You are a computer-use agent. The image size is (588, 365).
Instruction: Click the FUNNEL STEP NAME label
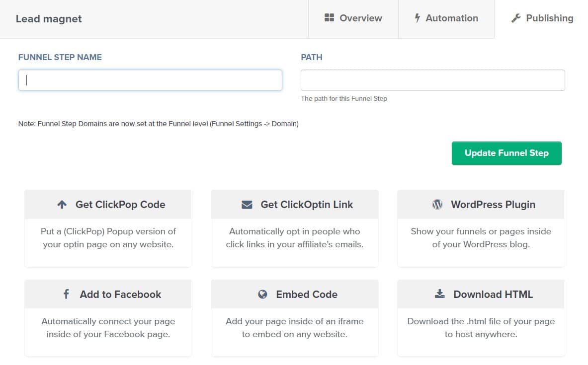[60, 57]
